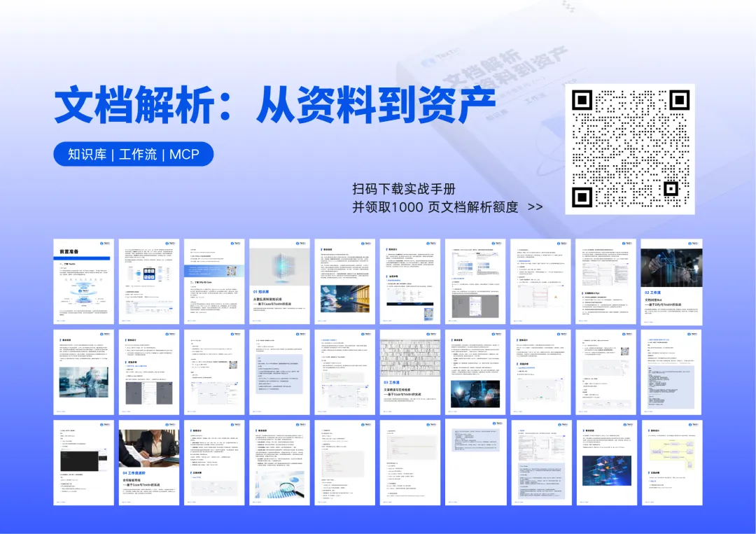This screenshot has height=534, width=756.
Task: Open the 04 工作流进阶 chapter page thumbnail
Action: (x=149, y=463)
